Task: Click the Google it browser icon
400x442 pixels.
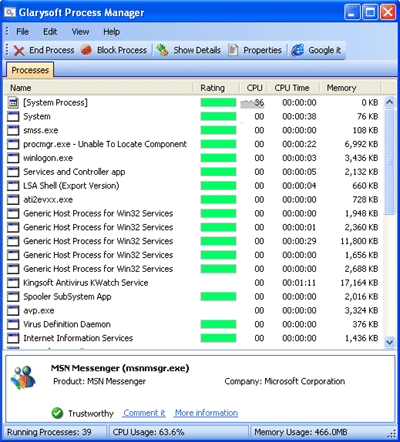Action: coord(298,50)
